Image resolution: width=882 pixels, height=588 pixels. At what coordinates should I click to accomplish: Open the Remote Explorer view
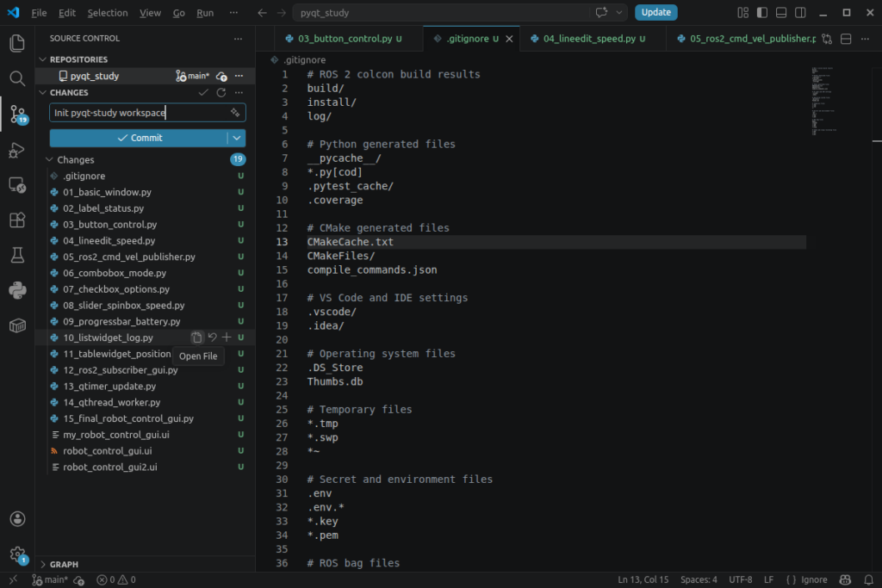point(17,185)
